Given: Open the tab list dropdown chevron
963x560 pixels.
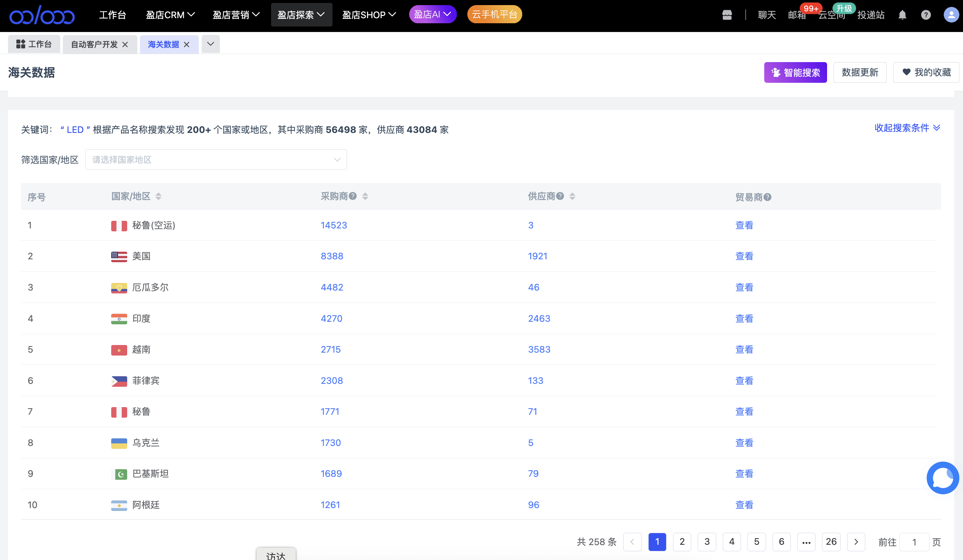Looking at the screenshot, I should tap(210, 44).
